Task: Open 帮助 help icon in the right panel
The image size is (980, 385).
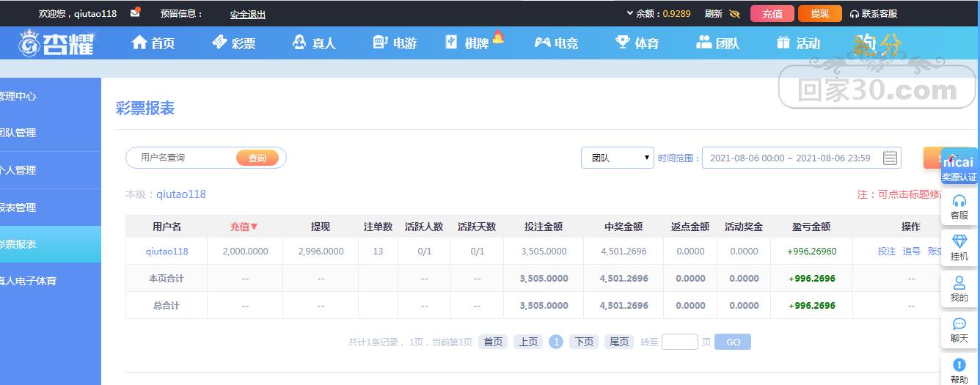Action: (959, 371)
